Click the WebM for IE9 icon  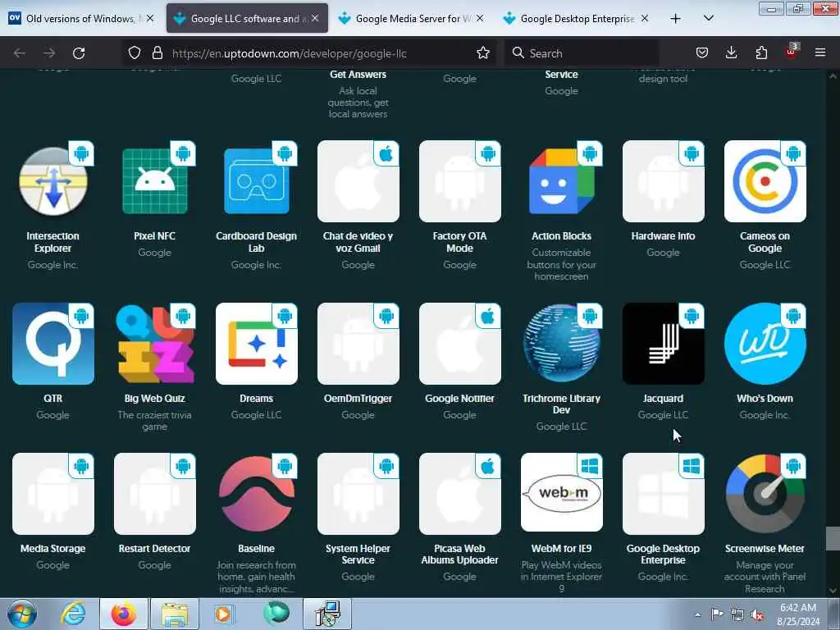[561, 494]
